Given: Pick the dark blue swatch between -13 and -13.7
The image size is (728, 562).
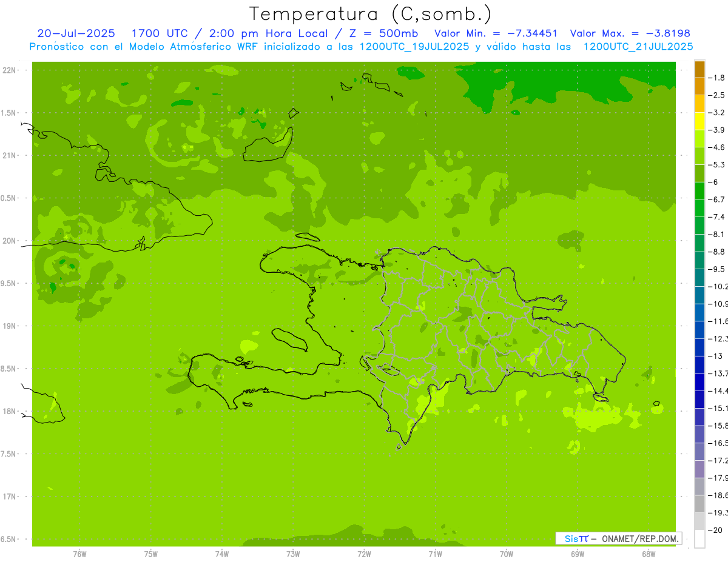Looking at the screenshot, I should tap(699, 364).
